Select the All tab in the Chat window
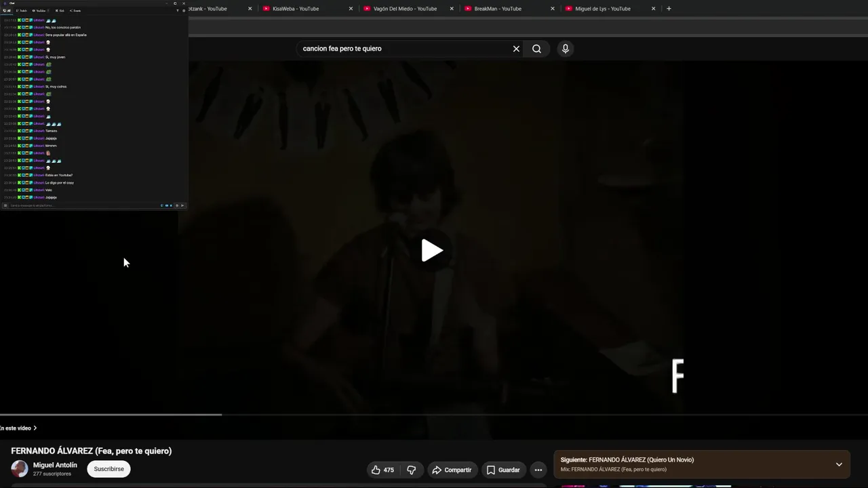Screen dimensions: 868x488 (7, 11)
